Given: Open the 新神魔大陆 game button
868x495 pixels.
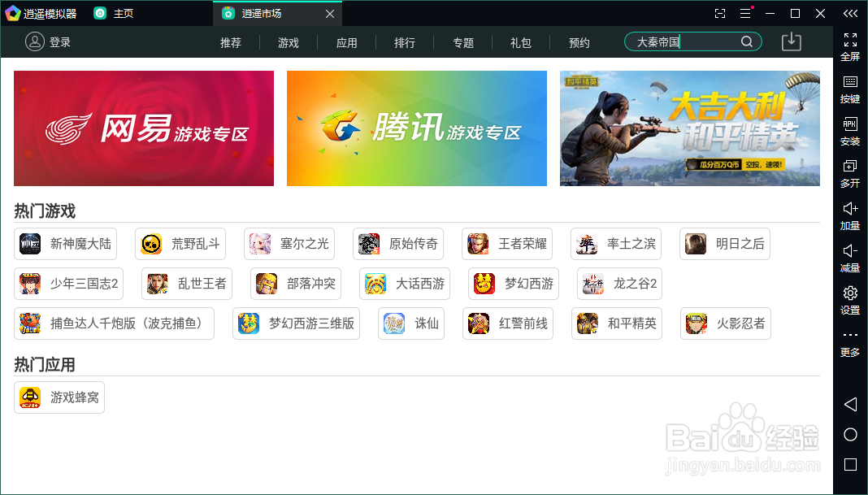Looking at the screenshot, I should tap(65, 244).
